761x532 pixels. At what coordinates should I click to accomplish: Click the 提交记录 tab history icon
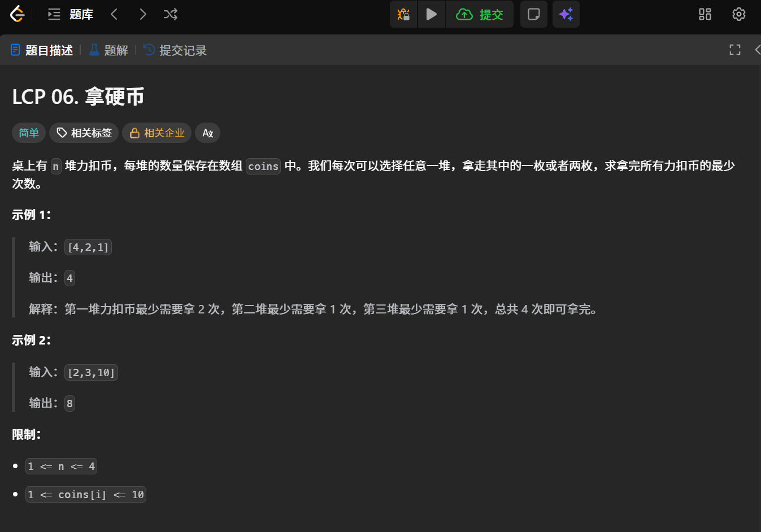pos(149,50)
